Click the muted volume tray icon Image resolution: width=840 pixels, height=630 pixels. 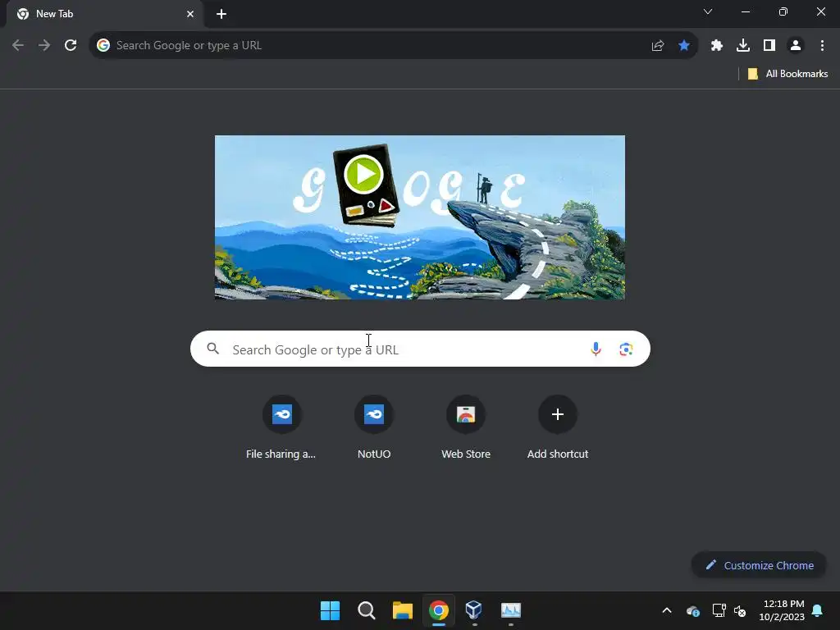740,610
